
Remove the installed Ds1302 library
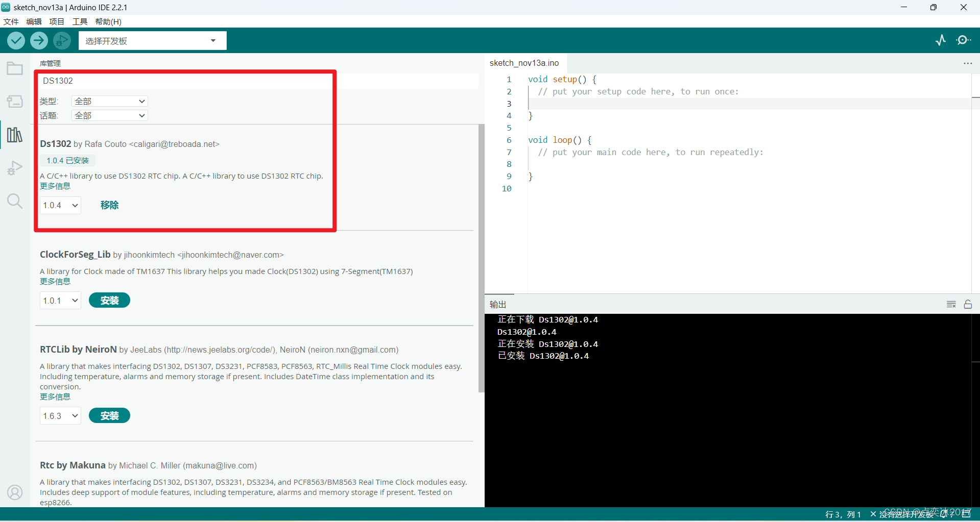(109, 205)
